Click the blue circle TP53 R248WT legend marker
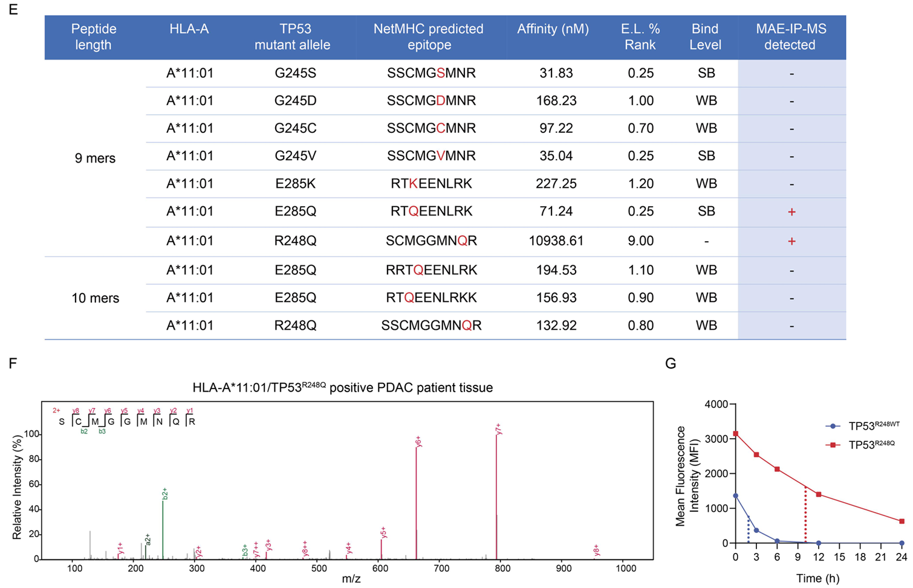The height and width of the screenshot is (588, 913). pyautogui.click(x=833, y=426)
